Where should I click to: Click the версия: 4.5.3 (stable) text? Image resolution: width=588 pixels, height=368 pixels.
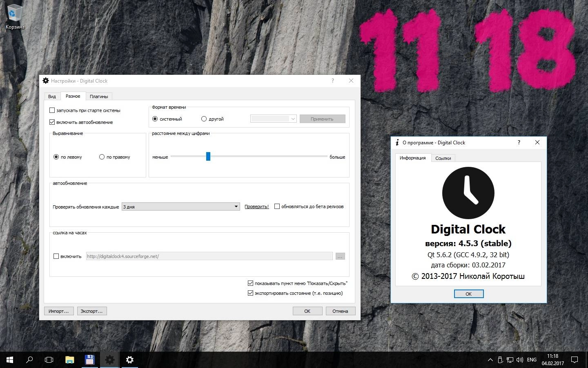tap(468, 244)
